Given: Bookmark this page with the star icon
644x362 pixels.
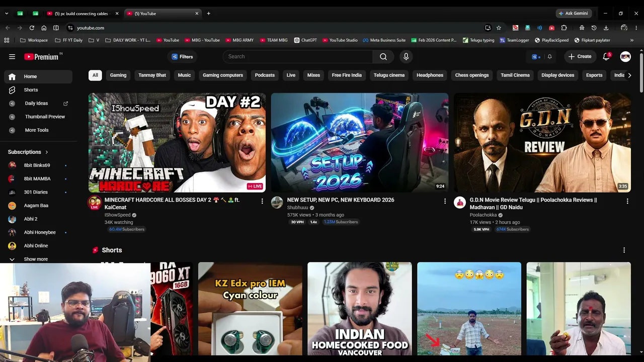Looking at the screenshot, I should coord(499,28).
